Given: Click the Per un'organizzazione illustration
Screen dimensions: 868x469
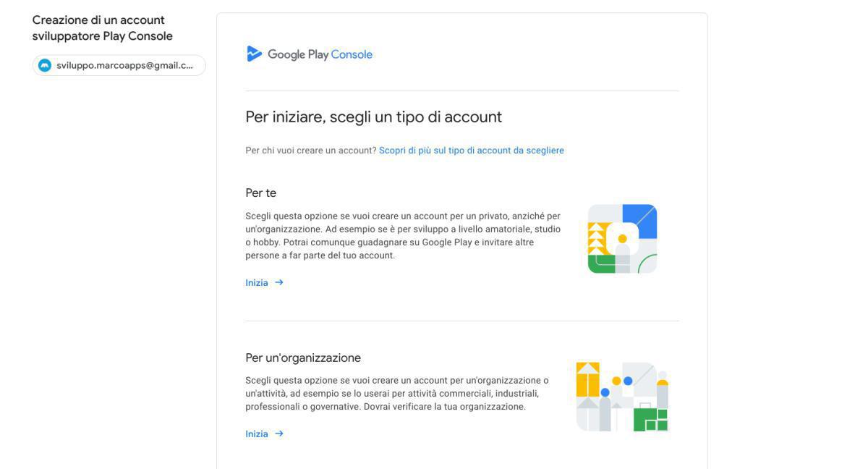Looking at the screenshot, I should tap(622, 397).
